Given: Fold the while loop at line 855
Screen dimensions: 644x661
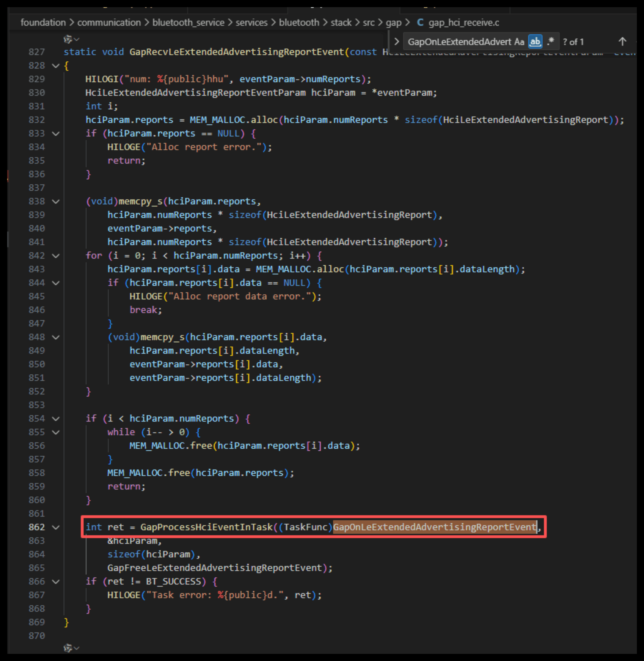Looking at the screenshot, I should [56, 432].
